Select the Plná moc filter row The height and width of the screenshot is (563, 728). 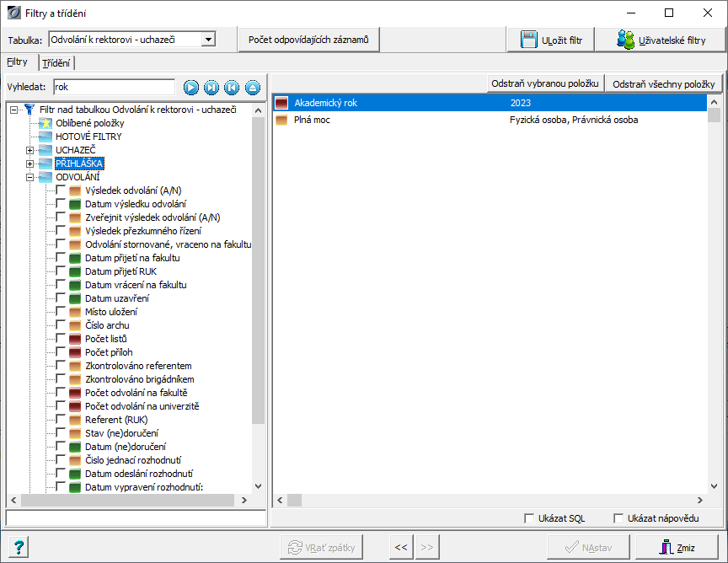tap(489, 120)
